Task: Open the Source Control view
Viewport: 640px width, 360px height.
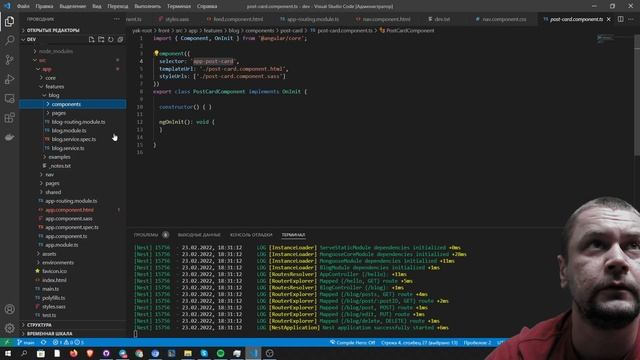Action: [9, 60]
